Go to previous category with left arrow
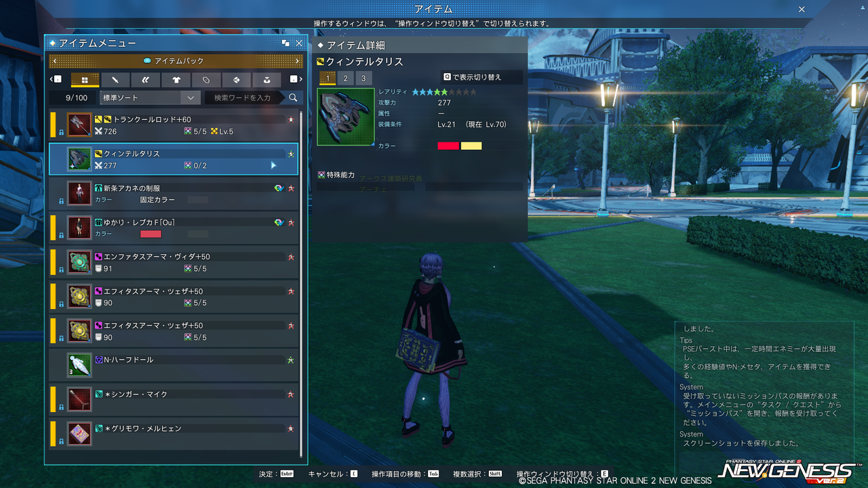The height and width of the screenshot is (488, 868). pos(57,79)
